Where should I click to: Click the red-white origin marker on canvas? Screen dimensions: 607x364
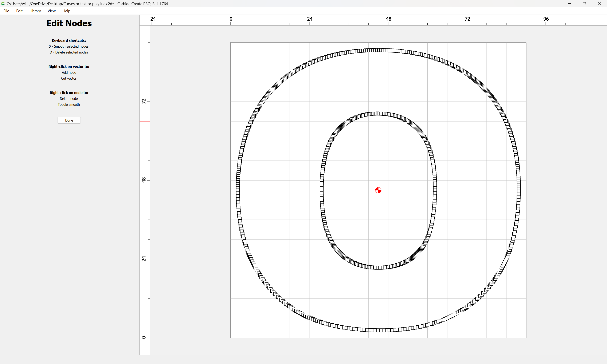[x=378, y=190]
